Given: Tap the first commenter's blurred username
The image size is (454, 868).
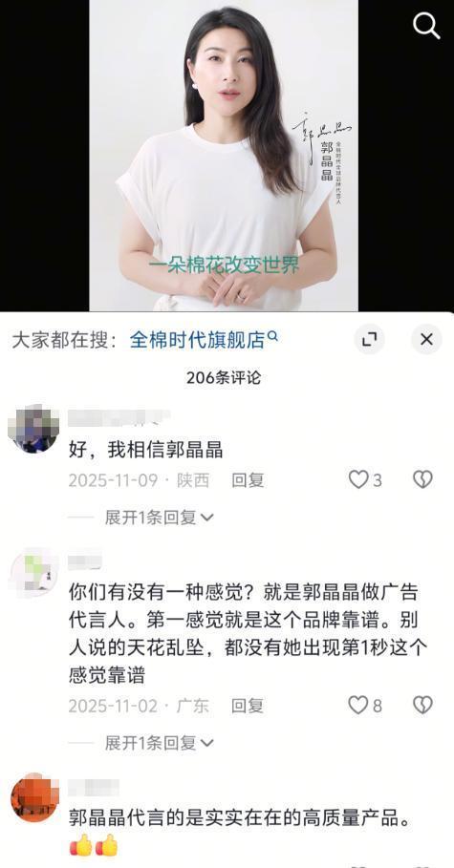Looking at the screenshot, I should tap(119, 418).
